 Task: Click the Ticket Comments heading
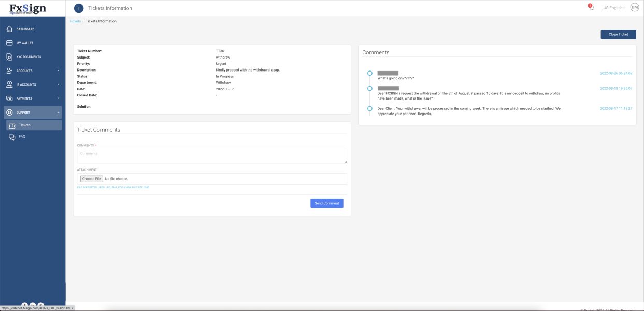98,130
